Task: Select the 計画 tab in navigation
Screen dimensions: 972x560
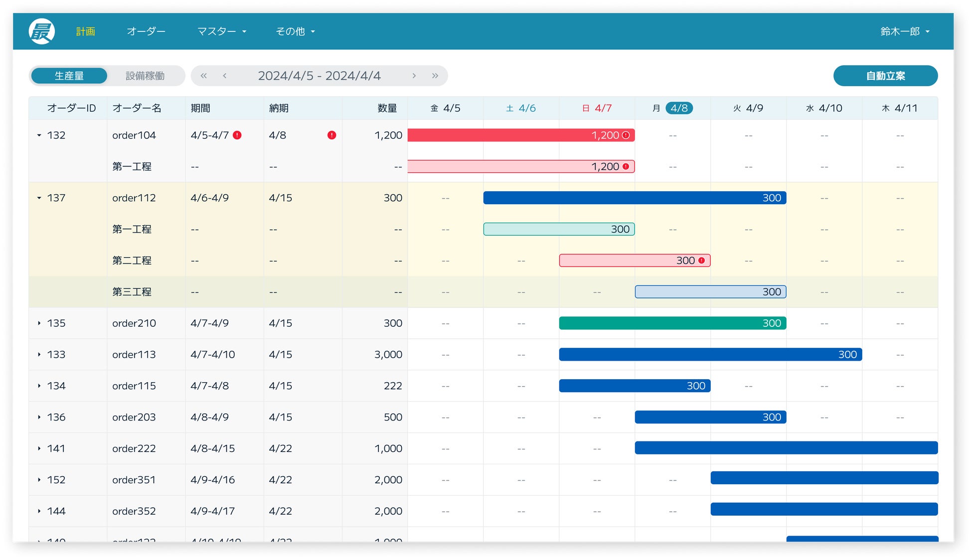Action: tap(86, 31)
